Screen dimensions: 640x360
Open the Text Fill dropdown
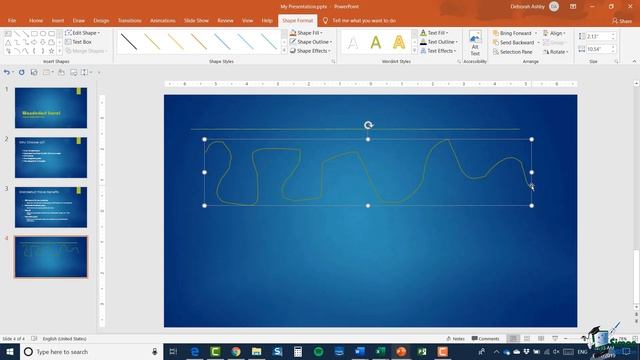click(434, 33)
